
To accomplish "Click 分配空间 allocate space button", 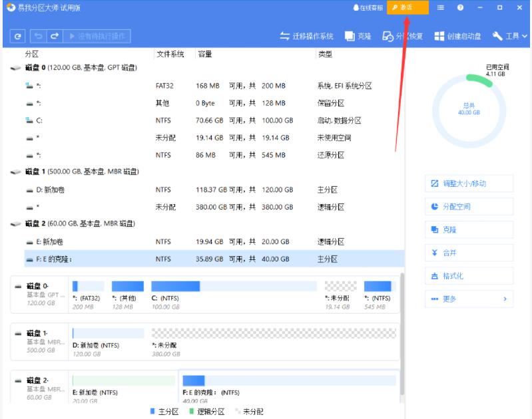I will 469,207.
